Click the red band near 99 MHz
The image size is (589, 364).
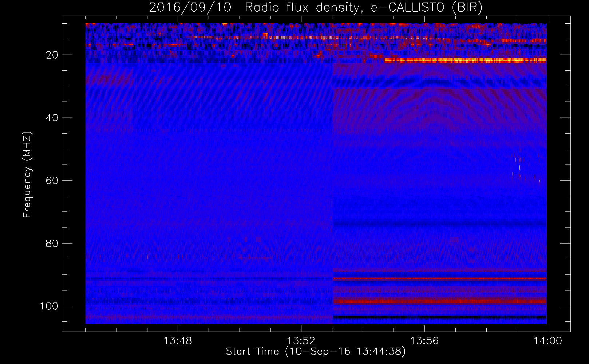point(440,301)
